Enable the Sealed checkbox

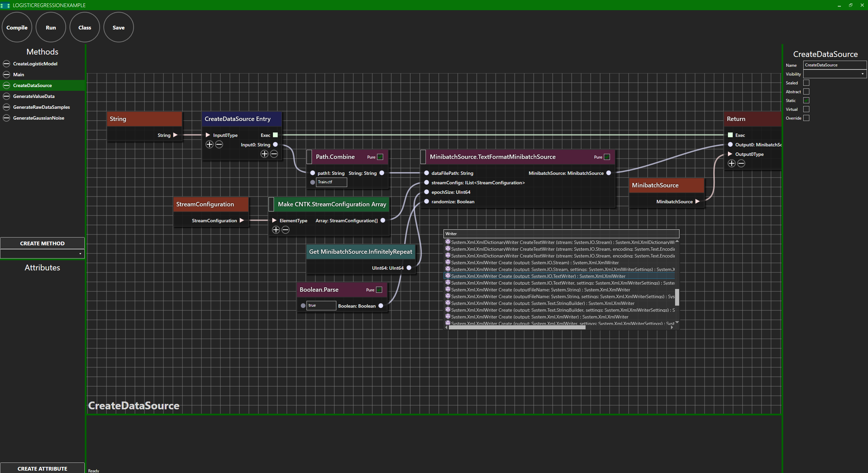click(806, 83)
